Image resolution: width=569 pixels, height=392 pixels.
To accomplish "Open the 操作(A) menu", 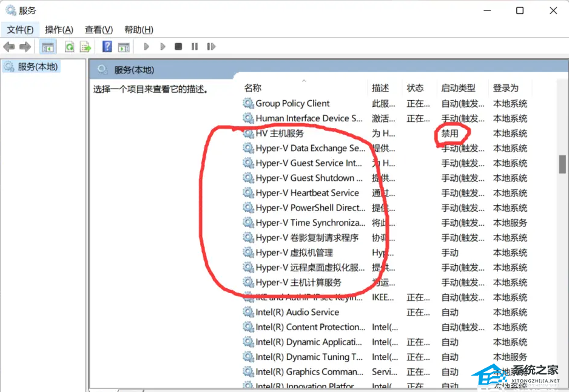I will pos(59,30).
